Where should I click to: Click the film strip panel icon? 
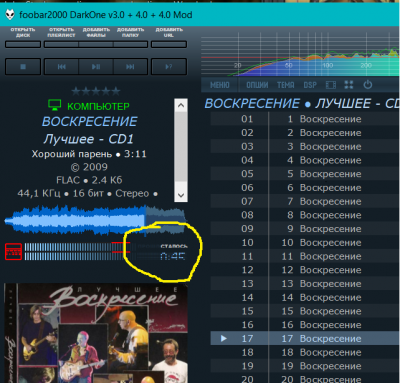point(331,85)
